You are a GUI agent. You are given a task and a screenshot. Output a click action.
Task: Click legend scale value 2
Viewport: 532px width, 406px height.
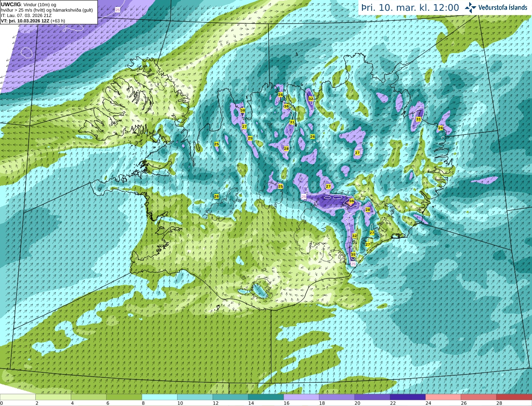pos(37,403)
